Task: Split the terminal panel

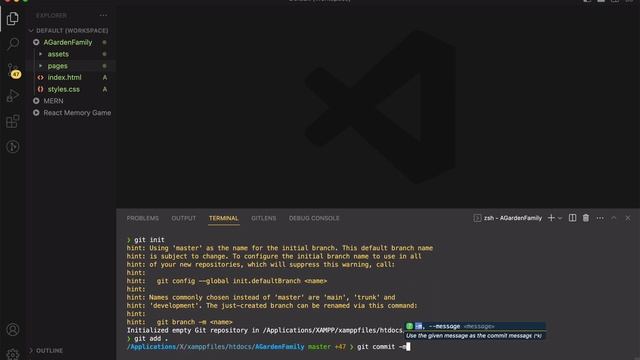Action: tap(573, 218)
